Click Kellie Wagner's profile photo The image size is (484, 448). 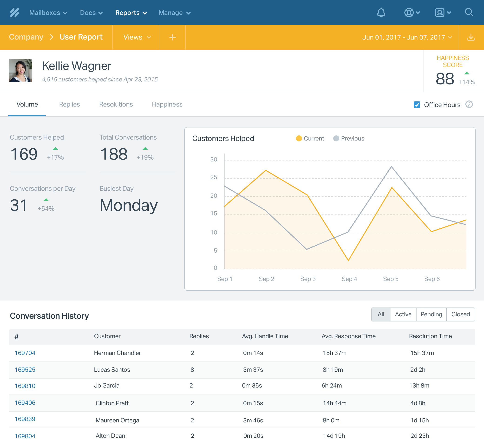pos(20,71)
